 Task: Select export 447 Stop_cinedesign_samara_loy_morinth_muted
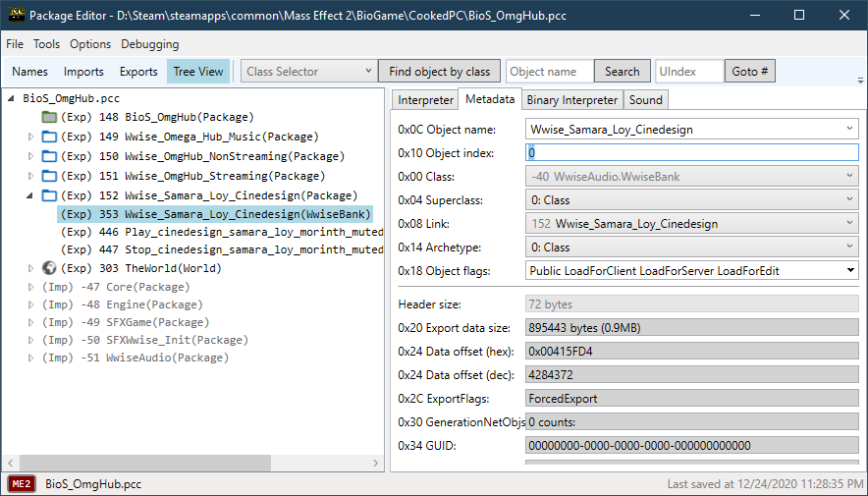[x=222, y=249]
